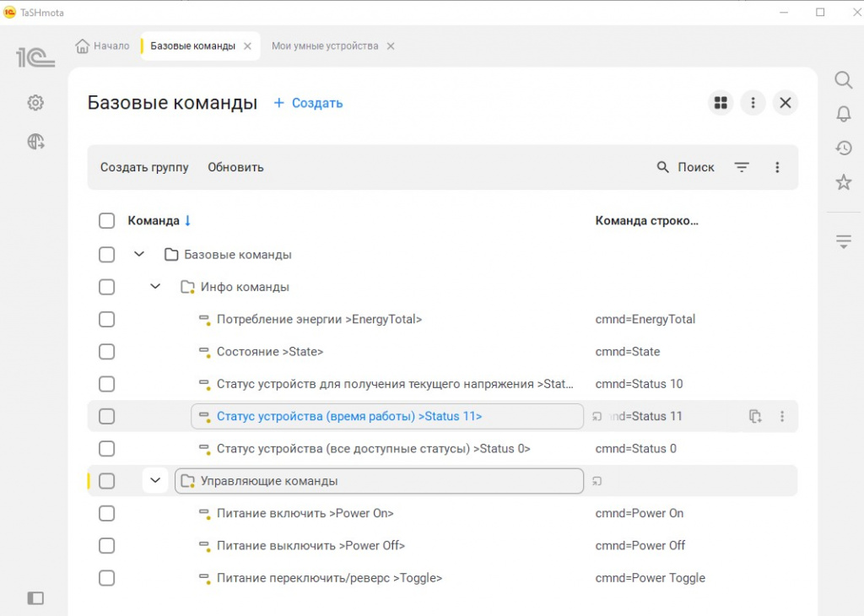Toggle the sidebar panel icon at bottom-left
This screenshot has height=616, width=864.
tap(35, 597)
